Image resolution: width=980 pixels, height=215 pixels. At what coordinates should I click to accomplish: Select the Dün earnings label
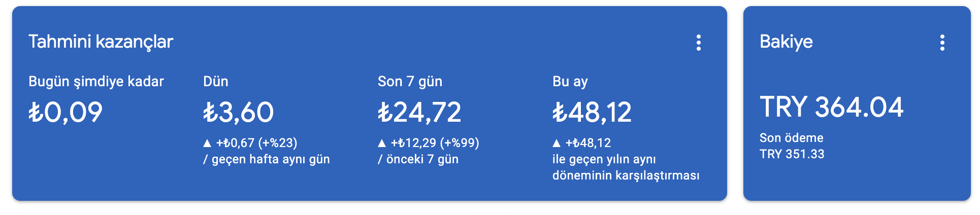[x=216, y=82]
